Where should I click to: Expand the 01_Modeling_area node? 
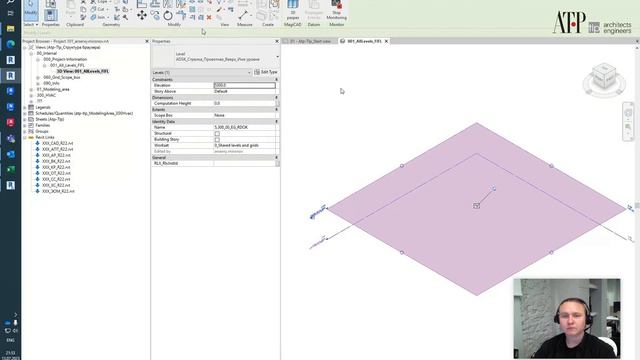[x=31, y=89]
